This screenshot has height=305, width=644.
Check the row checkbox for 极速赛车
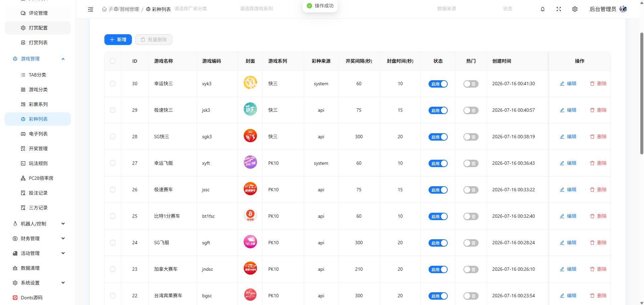113,190
